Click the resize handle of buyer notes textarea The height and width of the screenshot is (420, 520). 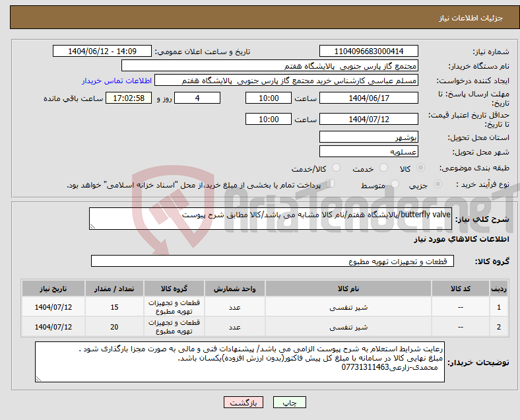pyautogui.click(x=38, y=379)
